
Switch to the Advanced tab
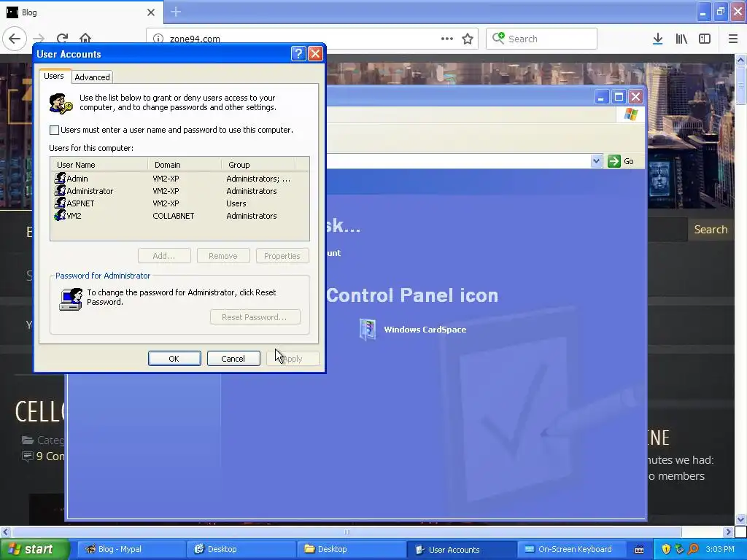click(x=92, y=77)
